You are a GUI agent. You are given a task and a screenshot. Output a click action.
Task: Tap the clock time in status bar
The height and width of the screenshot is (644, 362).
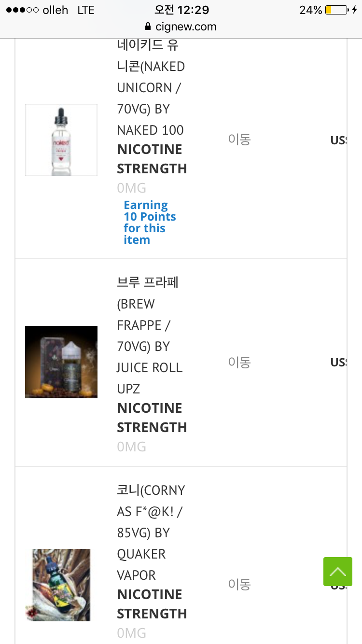click(181, 10)
